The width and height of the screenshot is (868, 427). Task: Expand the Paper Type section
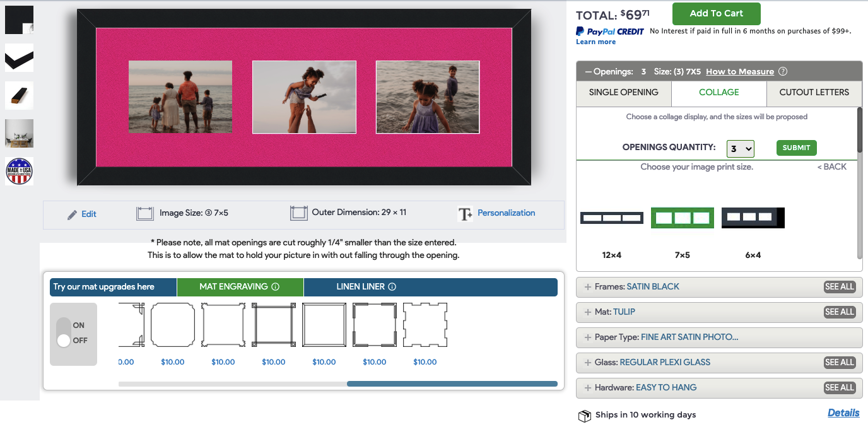pyautogui.click(x=588, y=337)
